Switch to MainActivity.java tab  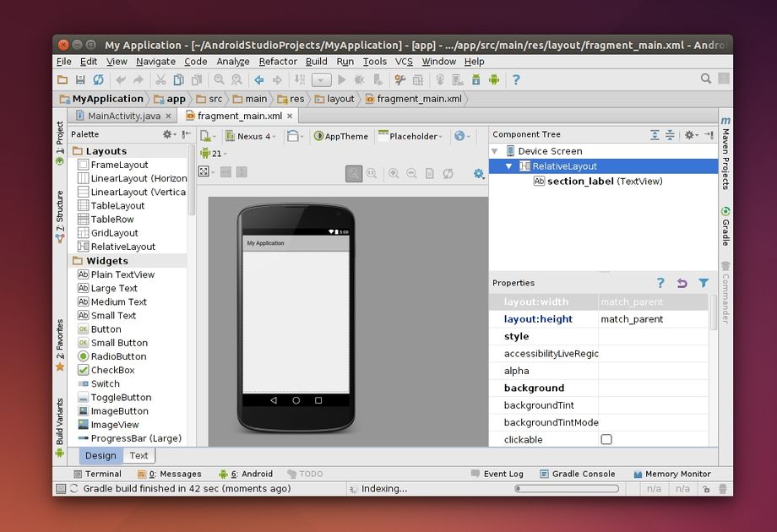[124, 116]
